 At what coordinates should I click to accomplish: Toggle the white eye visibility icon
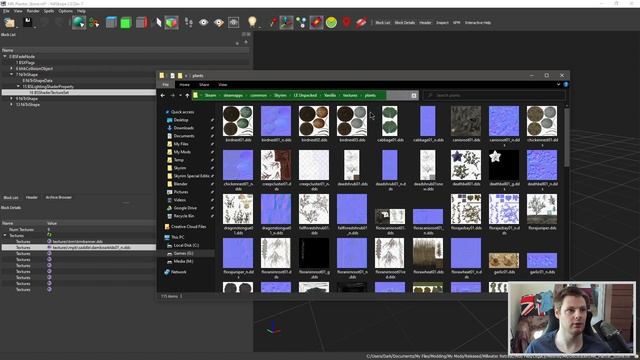(x=203, y=22)
